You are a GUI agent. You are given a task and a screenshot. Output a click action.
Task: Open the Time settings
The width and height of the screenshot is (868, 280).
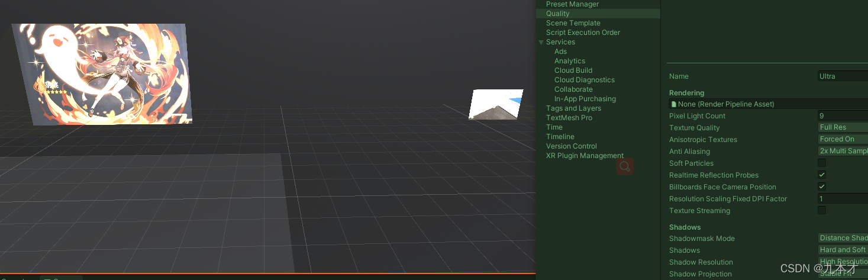[x=554, y=127]
